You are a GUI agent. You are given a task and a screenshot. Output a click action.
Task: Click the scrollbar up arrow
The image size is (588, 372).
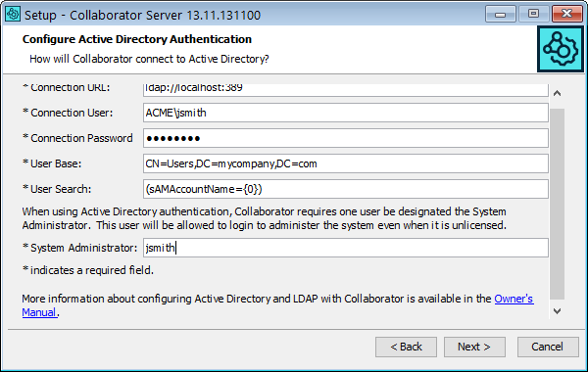click(558, 93)
